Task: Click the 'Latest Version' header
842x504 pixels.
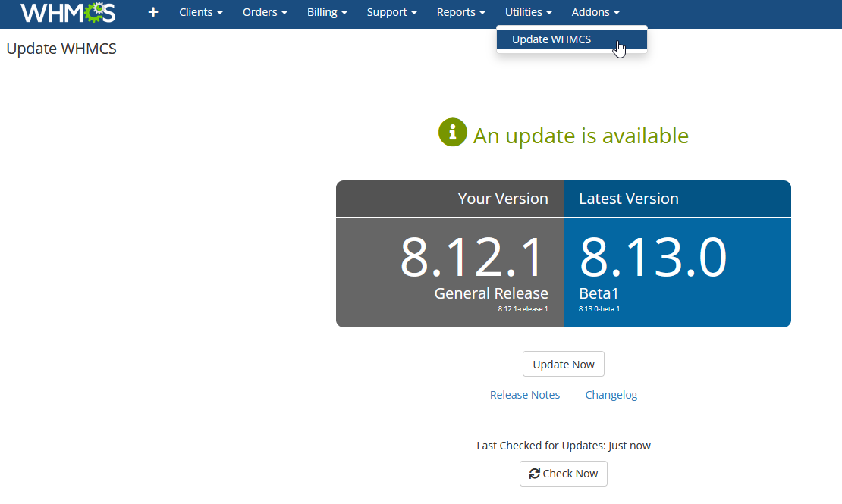Action: point(629,199)
